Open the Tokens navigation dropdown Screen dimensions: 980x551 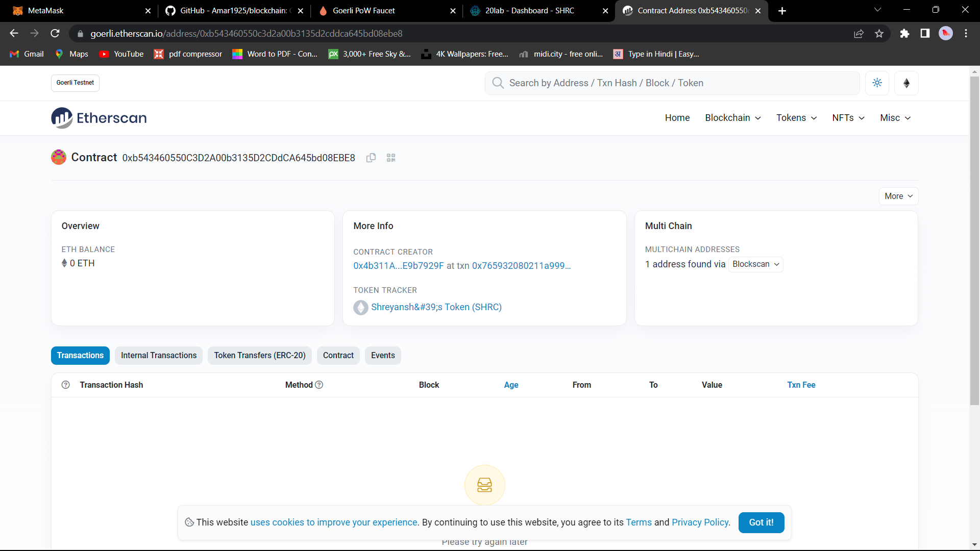[796, 118]
